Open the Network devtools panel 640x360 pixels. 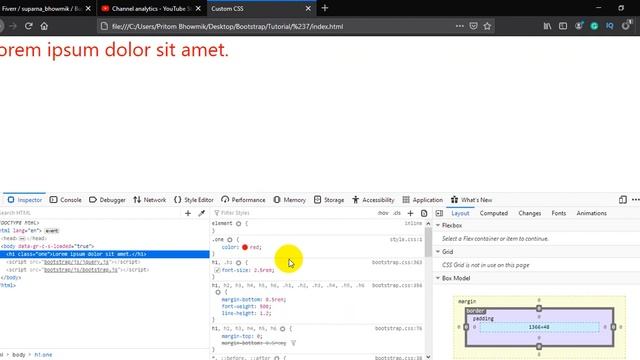pos(150,200)
